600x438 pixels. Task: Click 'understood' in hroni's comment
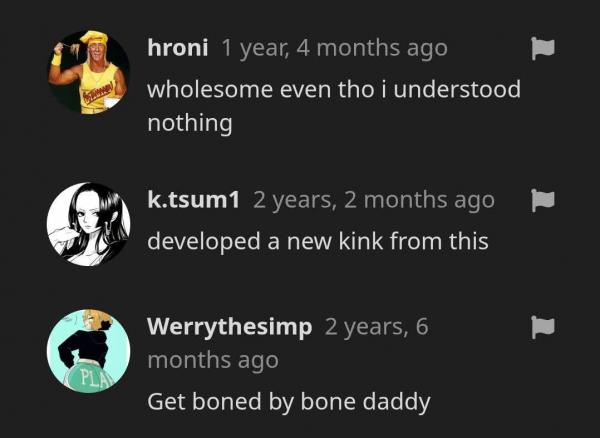457,90
